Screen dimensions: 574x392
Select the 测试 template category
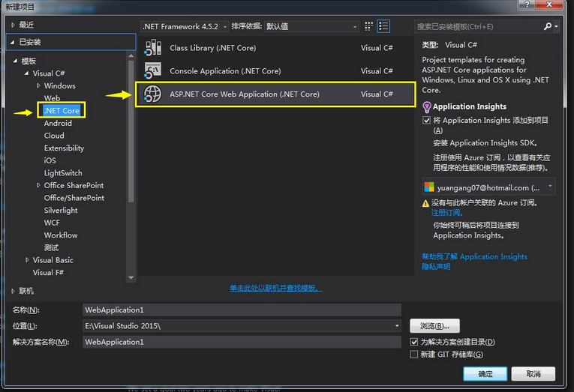click(x=51, y=247)
